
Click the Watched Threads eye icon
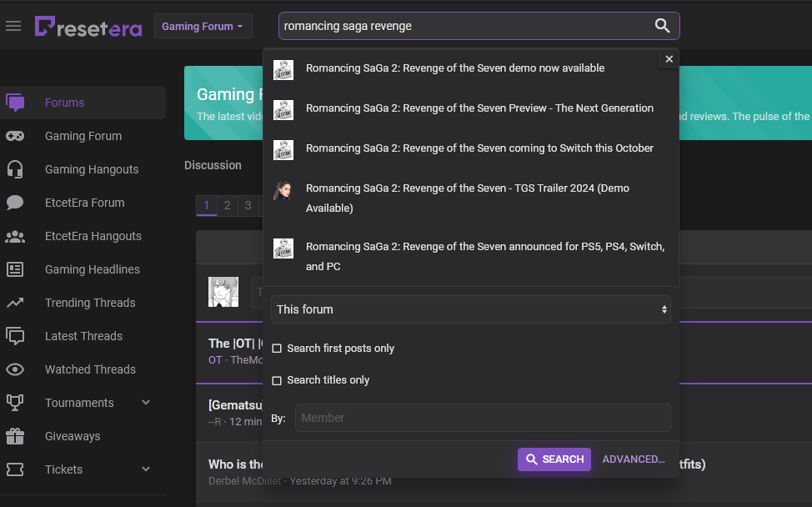tap(15, 369)
